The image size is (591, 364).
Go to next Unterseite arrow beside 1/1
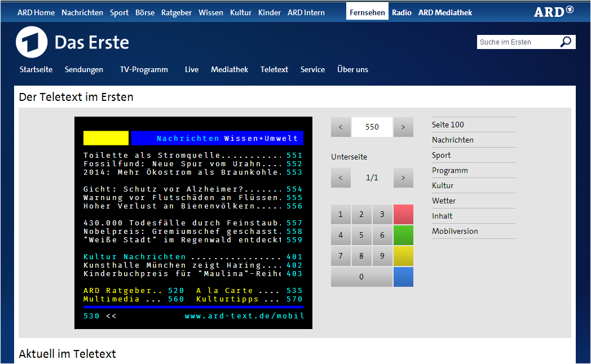(x=403, y=177)
